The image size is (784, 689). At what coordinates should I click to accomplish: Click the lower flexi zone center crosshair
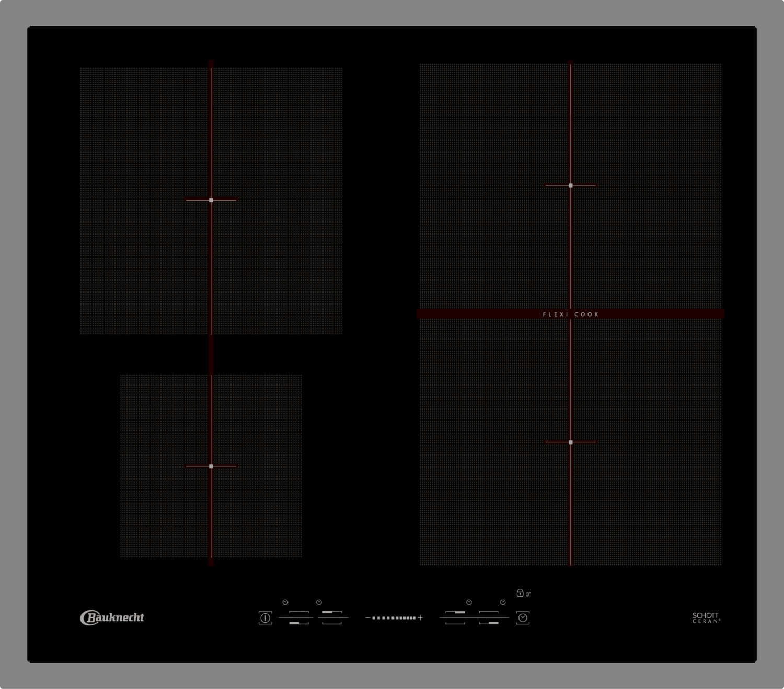(x=571, y=442)
